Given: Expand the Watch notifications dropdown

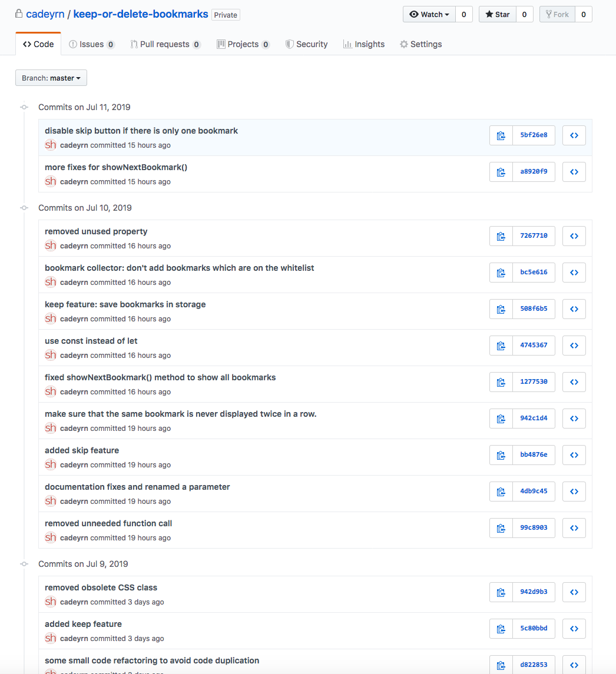Looking at the screenshot, I should tap(429, 15).
